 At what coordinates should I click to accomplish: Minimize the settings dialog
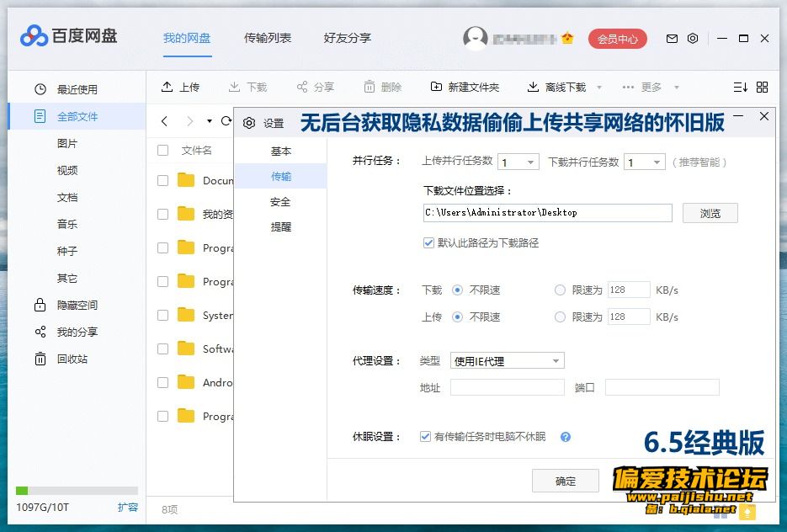click(x=738, y=116)
